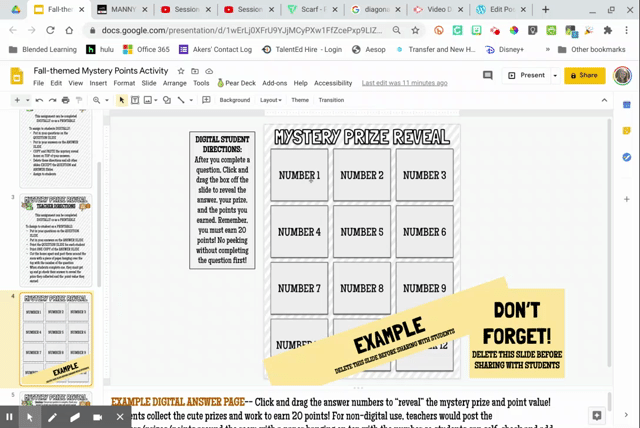Image resolution: width=640 pixels, height=428 pixels.
Task: Open the new slide dropdown arrow
Action: pos(27,100)
